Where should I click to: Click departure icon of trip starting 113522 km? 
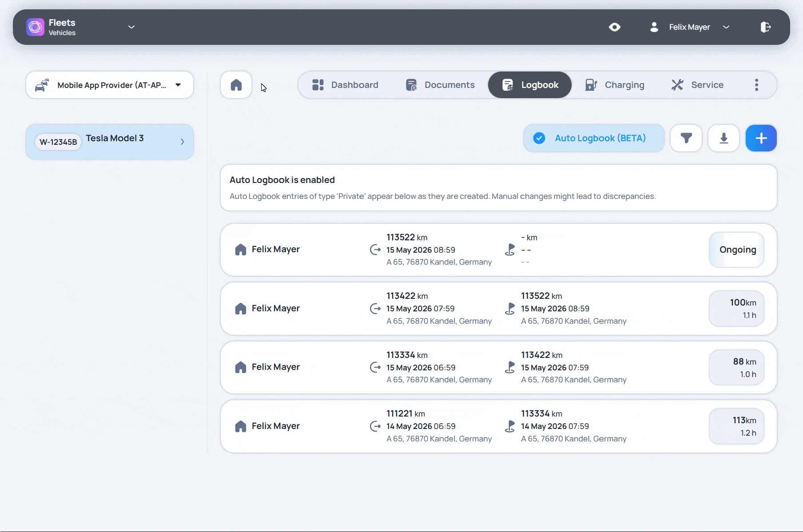click(375, 250)
